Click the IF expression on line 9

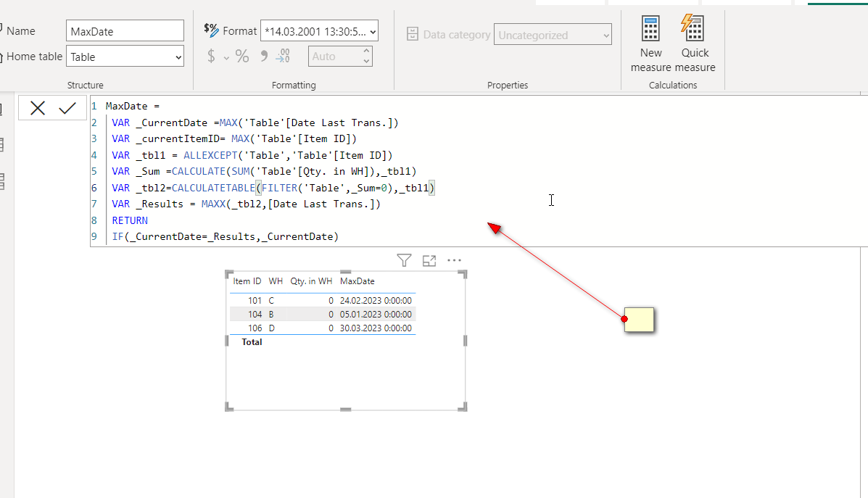226,237
